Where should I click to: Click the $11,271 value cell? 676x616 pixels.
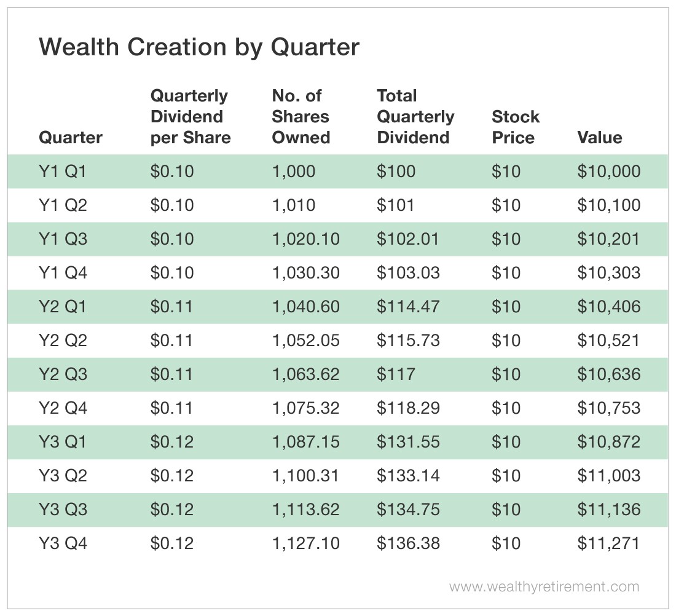[608, 543]
